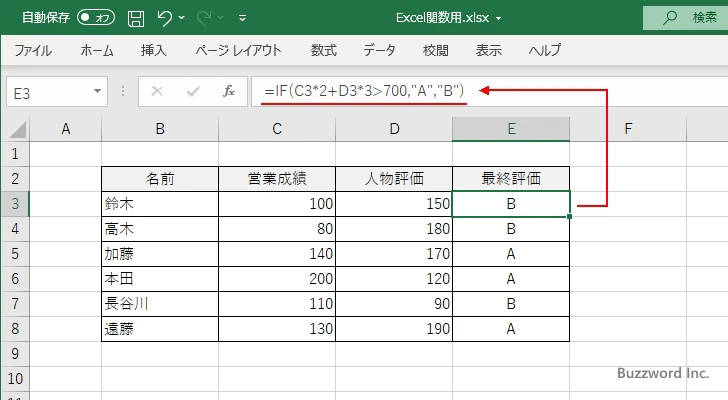
Task: Expand the Name Box dropdown arrow
Action: (x=98, y=91)
